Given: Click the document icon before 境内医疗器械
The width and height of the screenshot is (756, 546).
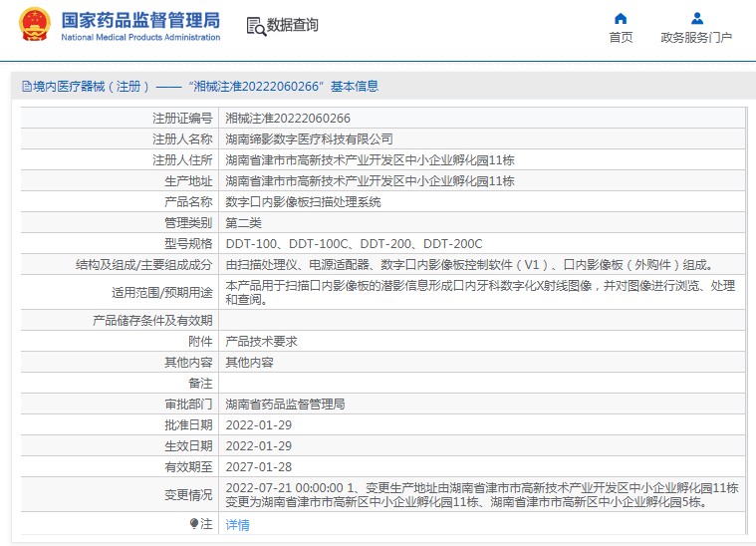Looking at the screenshot, I should 27,87.
